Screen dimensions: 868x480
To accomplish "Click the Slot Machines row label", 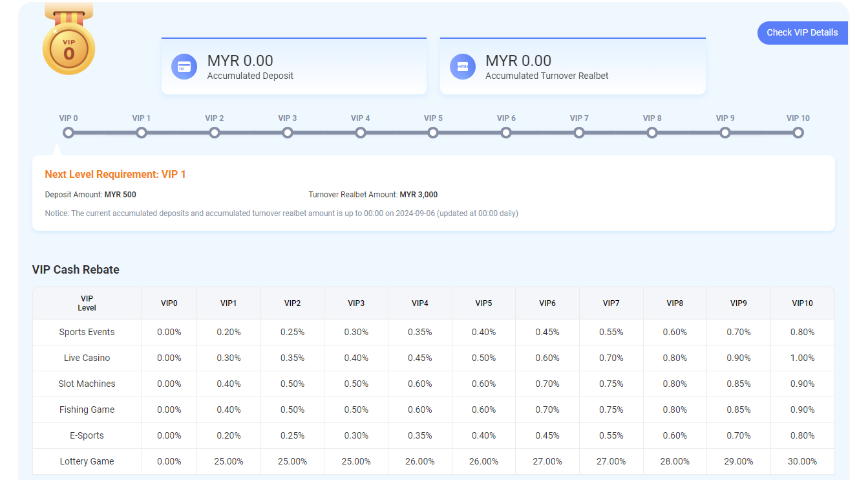I will pos(87,384).
